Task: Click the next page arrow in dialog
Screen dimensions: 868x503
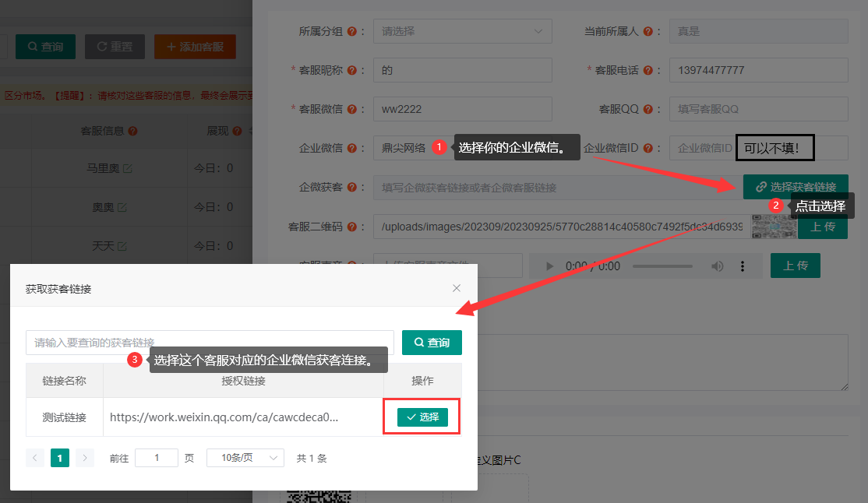Action: (x=85, y=458)
